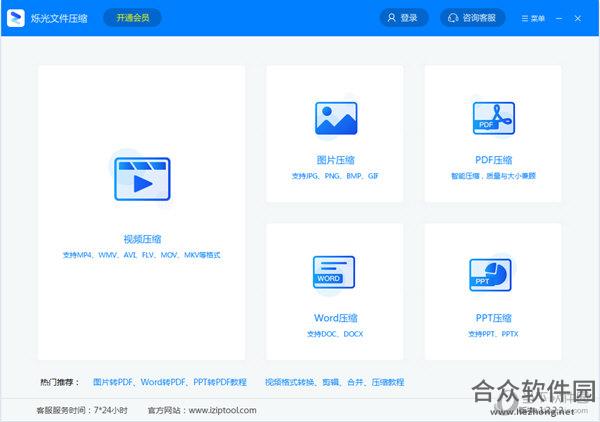Image resolution: width=600 pixels, height=422 pixels.
Task: Click the 登录 login button
Action: (x=404, y=18)
